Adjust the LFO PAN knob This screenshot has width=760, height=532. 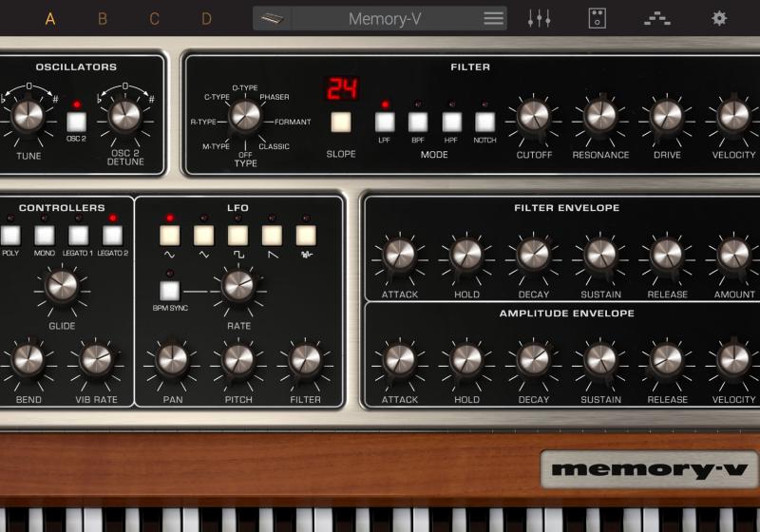pos(172,359)
